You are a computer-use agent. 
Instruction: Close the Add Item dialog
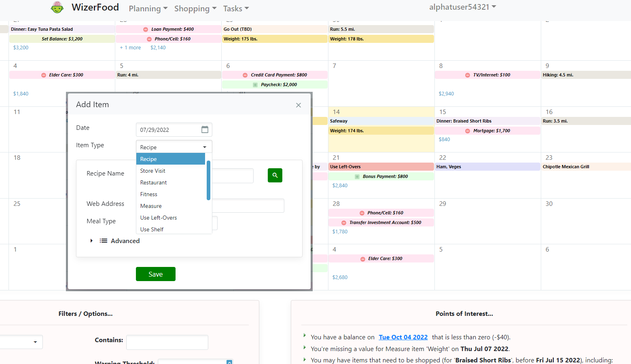(x=298, y=105)
